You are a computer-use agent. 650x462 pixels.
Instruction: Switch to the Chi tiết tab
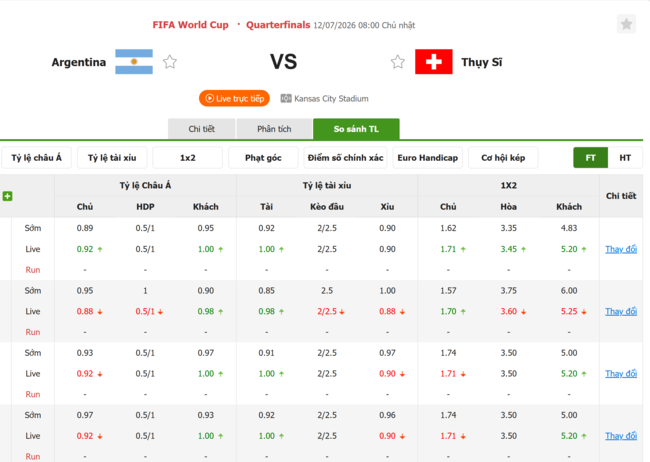tap(201, 129)
